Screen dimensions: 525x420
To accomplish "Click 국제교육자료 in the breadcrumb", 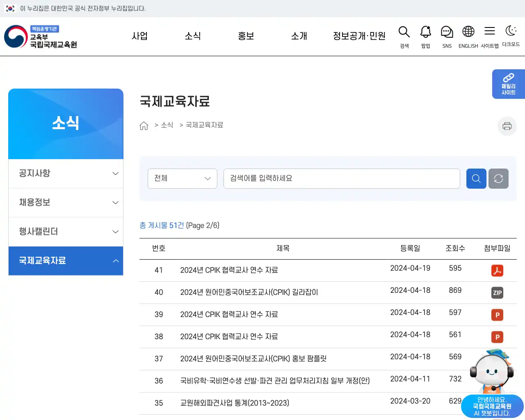I will [205, 125].
